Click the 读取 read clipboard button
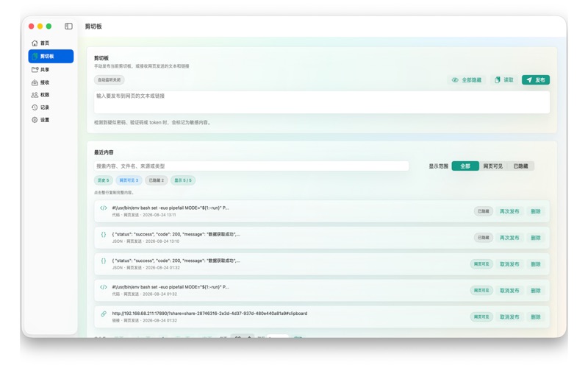588x368 pixels. pos(503,80)
